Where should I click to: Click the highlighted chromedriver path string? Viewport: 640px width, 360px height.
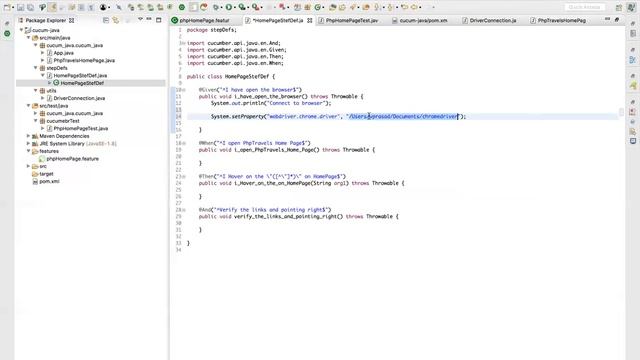pos(402,116)
